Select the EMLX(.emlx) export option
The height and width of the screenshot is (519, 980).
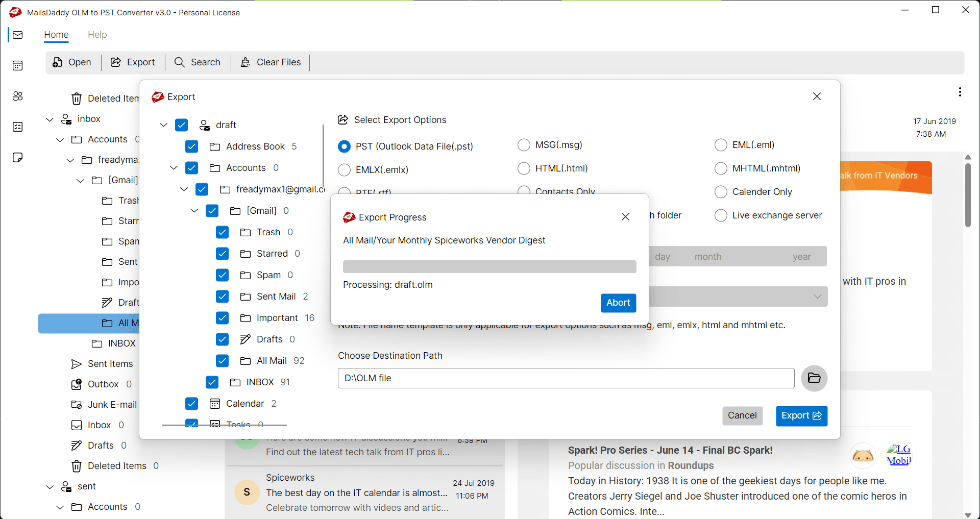[x=345, y=170]
